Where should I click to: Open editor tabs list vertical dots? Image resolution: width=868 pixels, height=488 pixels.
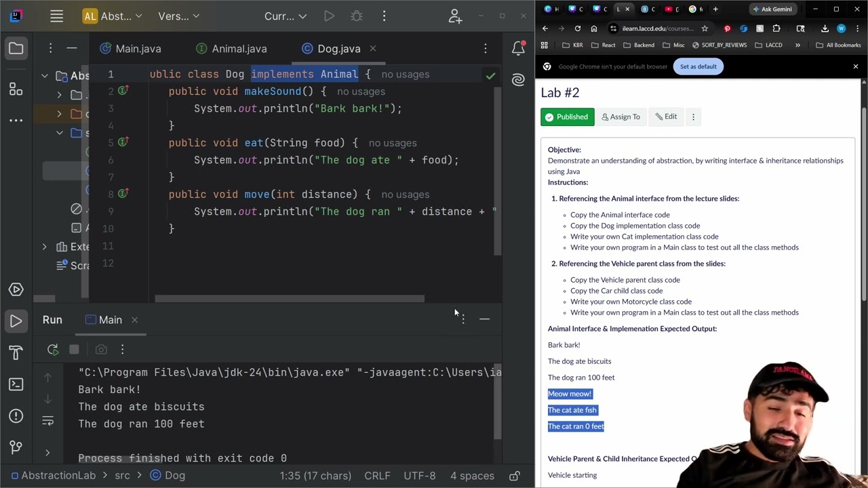tap(486, 49)
